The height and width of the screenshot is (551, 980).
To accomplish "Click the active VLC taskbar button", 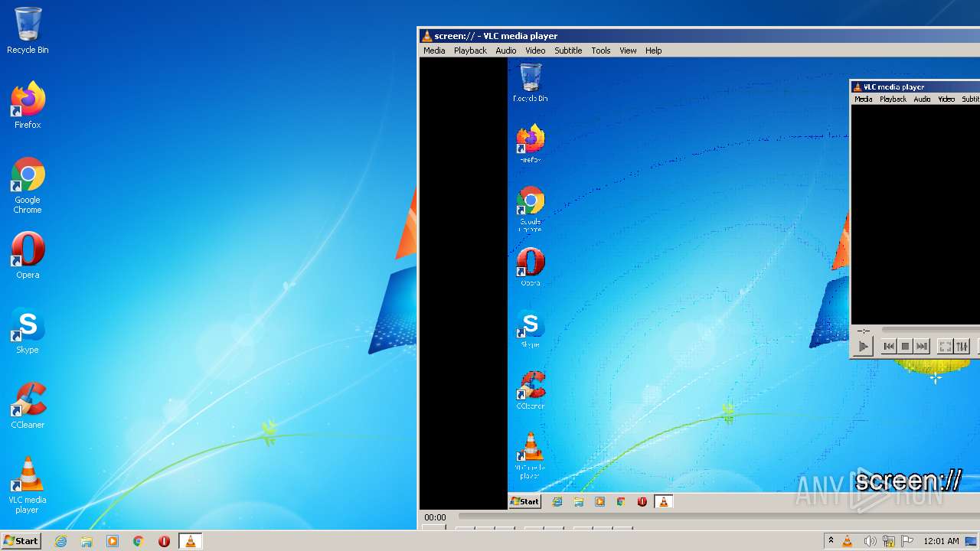I will 190,541.
